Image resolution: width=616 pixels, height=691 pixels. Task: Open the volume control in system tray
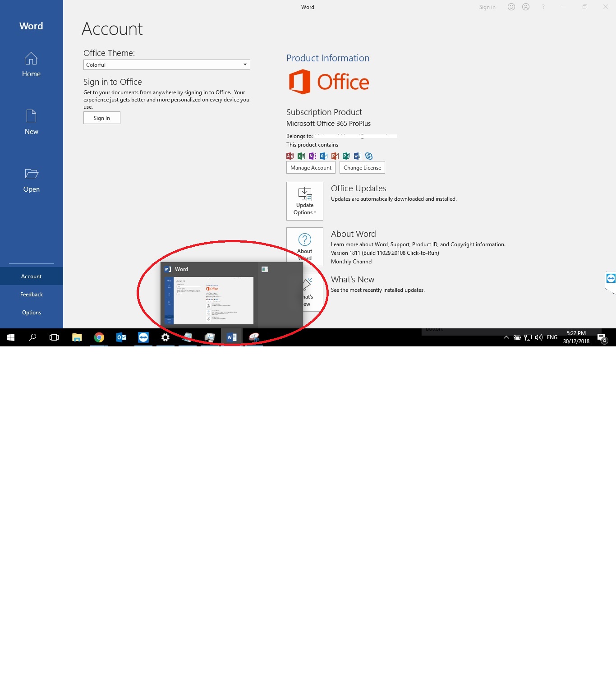[x=539, y=337]
